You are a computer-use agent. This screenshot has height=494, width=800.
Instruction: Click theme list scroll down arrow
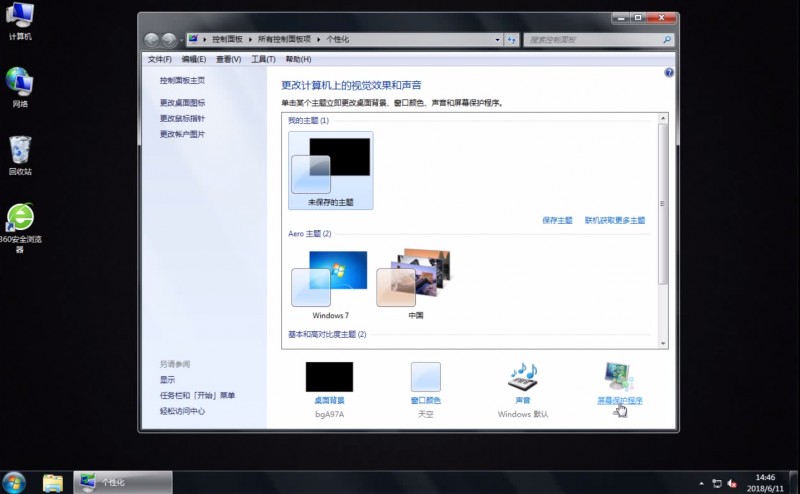click(x=663, y=343)
